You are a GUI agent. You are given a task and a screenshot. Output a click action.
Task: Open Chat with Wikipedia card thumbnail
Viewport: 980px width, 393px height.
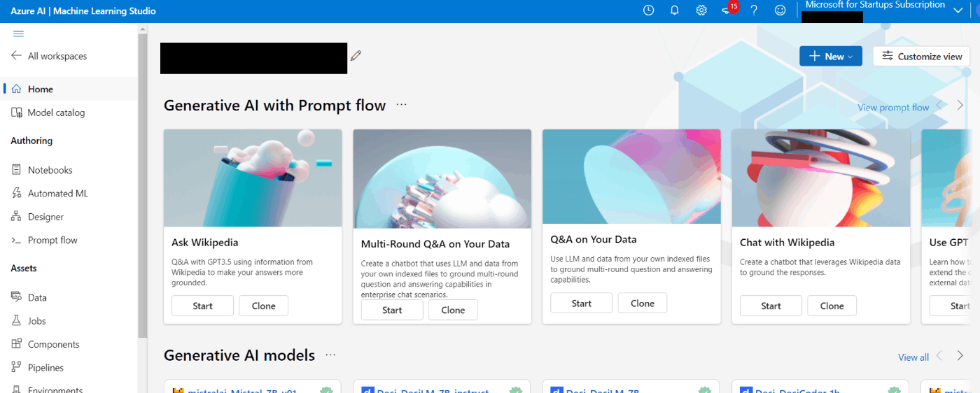click(821, 178)
